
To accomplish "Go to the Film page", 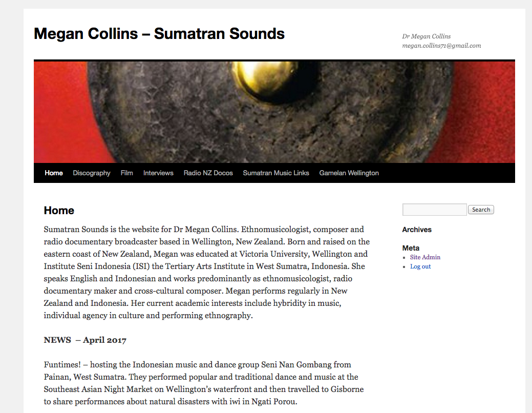I will pos(126,173).
